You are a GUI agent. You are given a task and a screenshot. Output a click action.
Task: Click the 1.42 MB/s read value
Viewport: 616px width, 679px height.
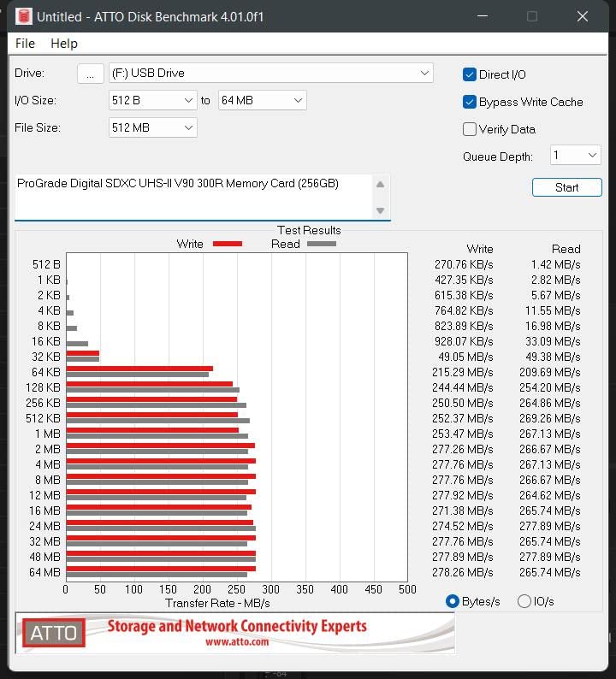[556, 264]
